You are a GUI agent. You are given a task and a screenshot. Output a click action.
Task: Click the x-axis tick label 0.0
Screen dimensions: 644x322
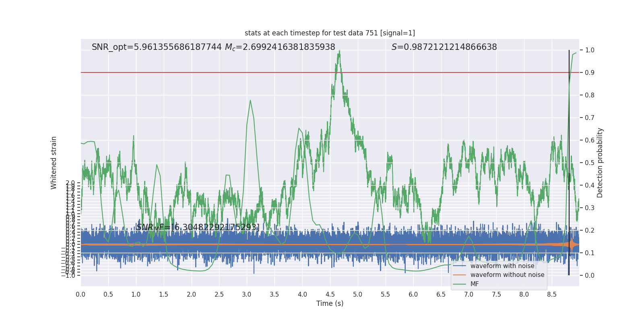click(80, 294)
